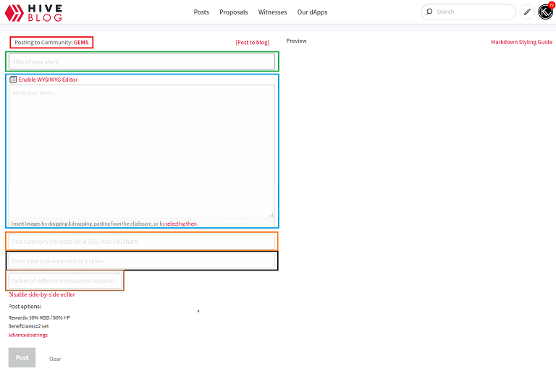Viewport: 556px width, 392px height.
Task: Switch to Post to blog
Action: (x=252, y=43)
